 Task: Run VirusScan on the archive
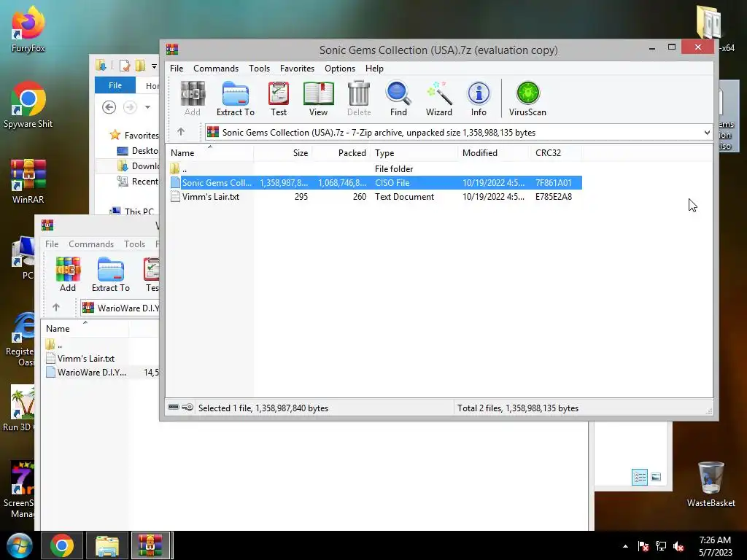[527, 98]
